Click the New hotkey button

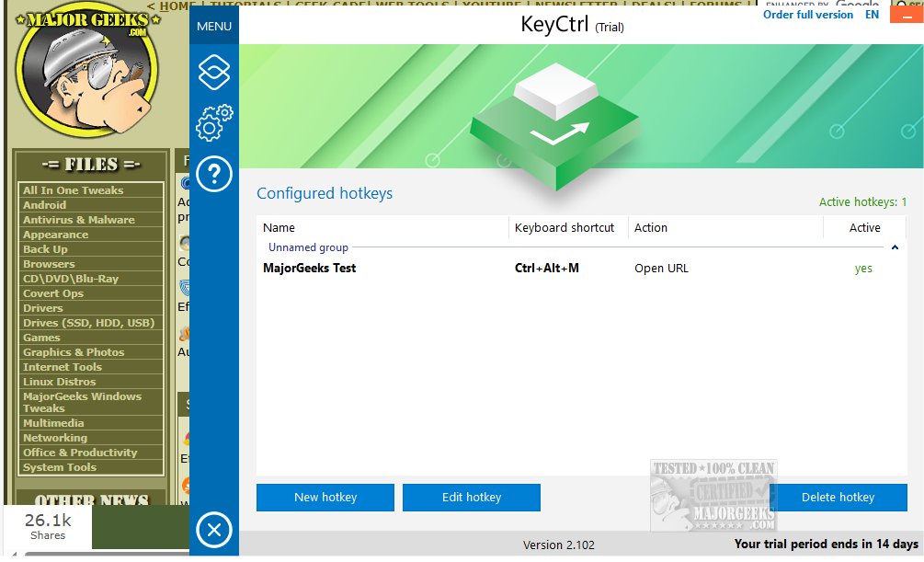(x=325, y=497)
